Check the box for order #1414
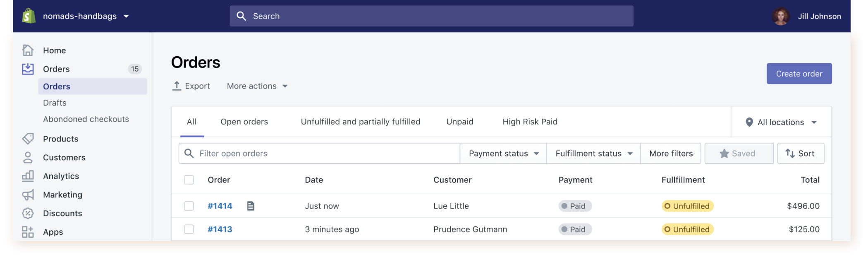This screenshot has width=868, height=258. 189,206
